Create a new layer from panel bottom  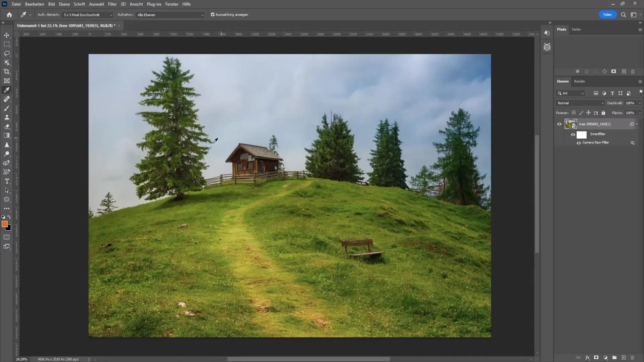(624, 358)
